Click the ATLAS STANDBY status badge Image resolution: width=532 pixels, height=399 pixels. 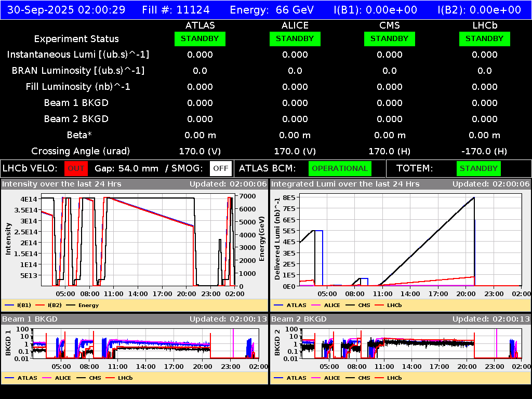[x=200, y=39]
